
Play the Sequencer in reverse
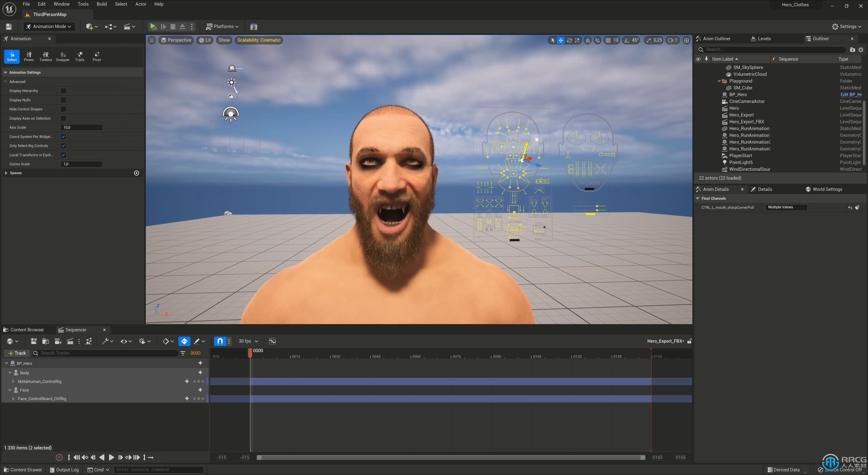[102, 457]
